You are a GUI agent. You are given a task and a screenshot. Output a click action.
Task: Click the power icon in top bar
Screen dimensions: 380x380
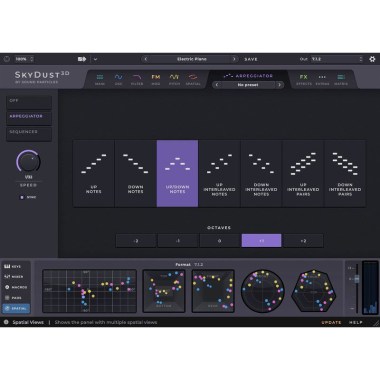point(7,59)
